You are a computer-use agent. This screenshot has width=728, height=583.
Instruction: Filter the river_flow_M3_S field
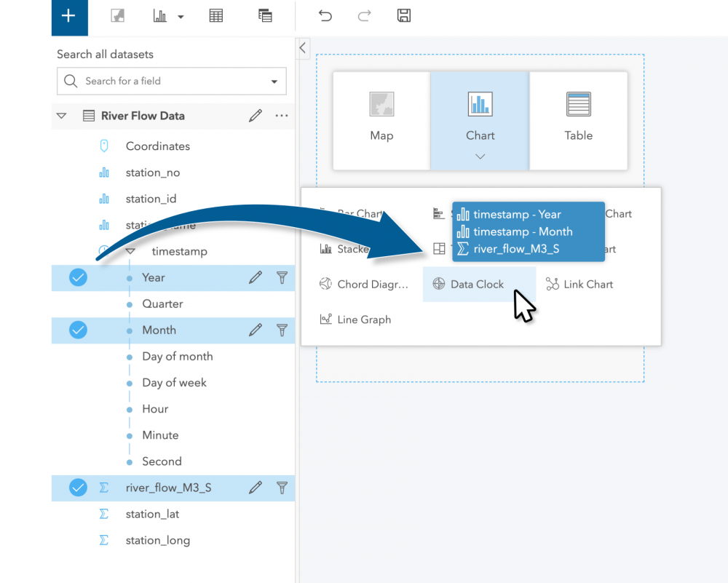pyautogui.click(x=282, y=488)
